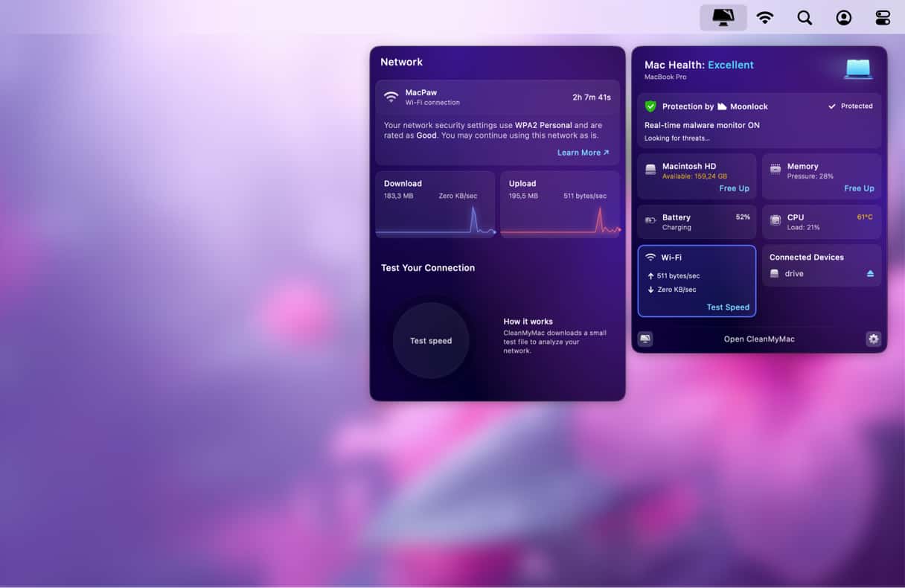The width and height of the screenshot is (905, 588).
Task: Click the Load 21% text
Action: (804, 228)
